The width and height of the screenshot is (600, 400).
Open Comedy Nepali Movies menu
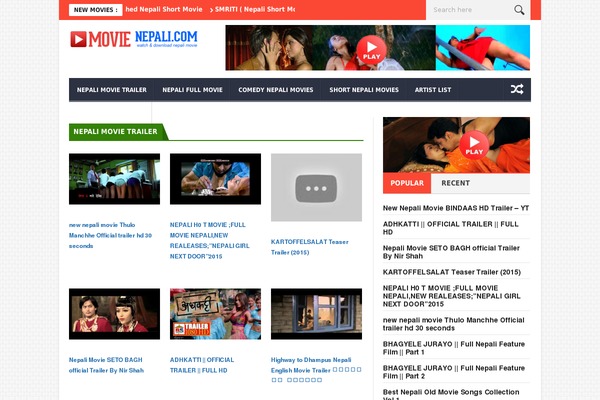276,90
